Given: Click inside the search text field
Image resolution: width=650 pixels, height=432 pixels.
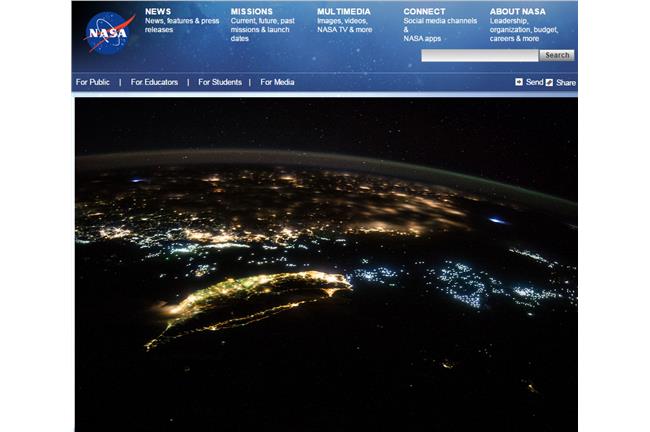Looking at the screenshot, I should pyautogui.click(x=480, y=56).
